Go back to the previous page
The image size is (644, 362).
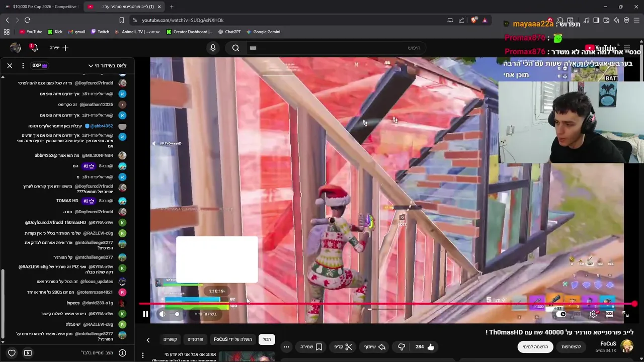[x=7, y=20]
